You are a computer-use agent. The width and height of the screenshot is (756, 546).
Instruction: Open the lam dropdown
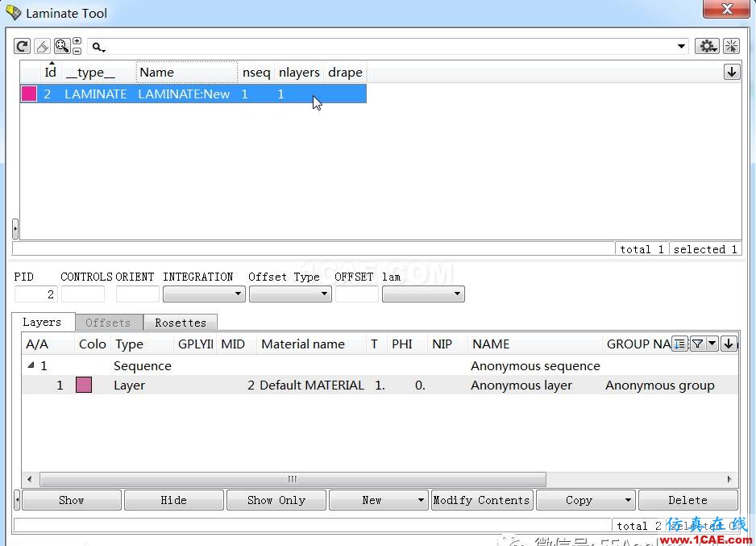pos(423,294)
